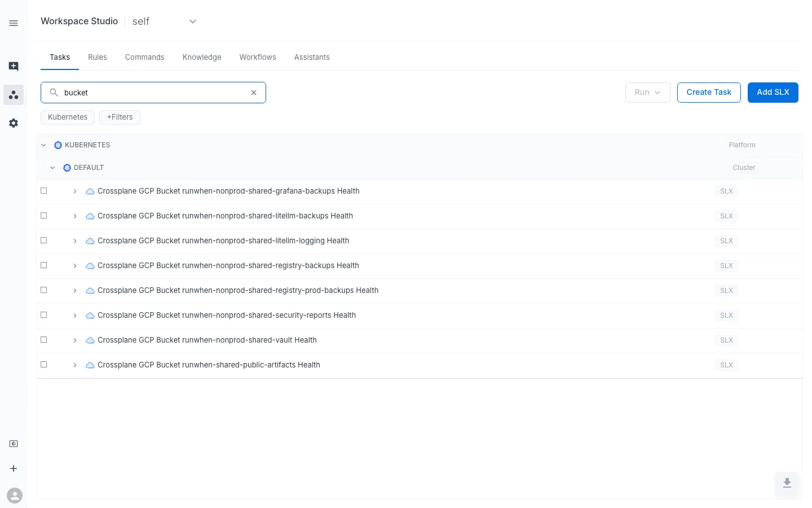
Task: Open the user profile avatar
Action: [x=15, y=496]
